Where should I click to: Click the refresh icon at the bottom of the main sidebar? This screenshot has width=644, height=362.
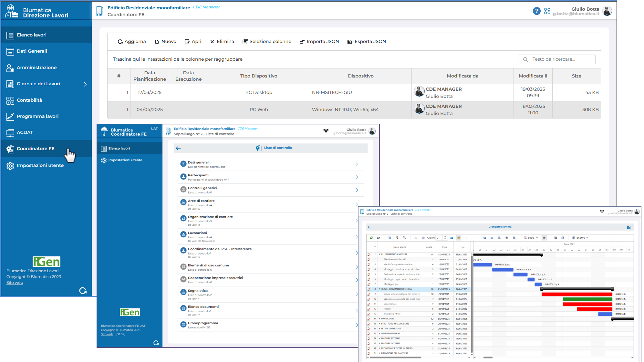[x=83, y=291]
